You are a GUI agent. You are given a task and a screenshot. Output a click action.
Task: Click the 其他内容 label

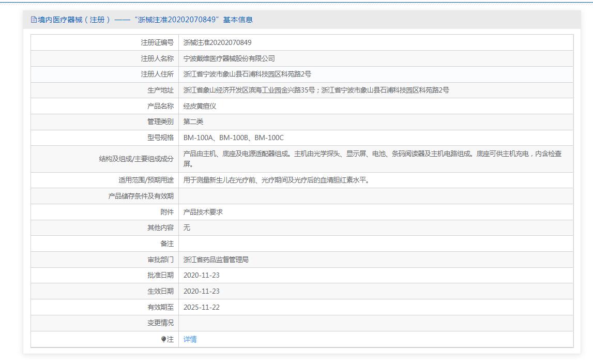[x=160, y=228]
